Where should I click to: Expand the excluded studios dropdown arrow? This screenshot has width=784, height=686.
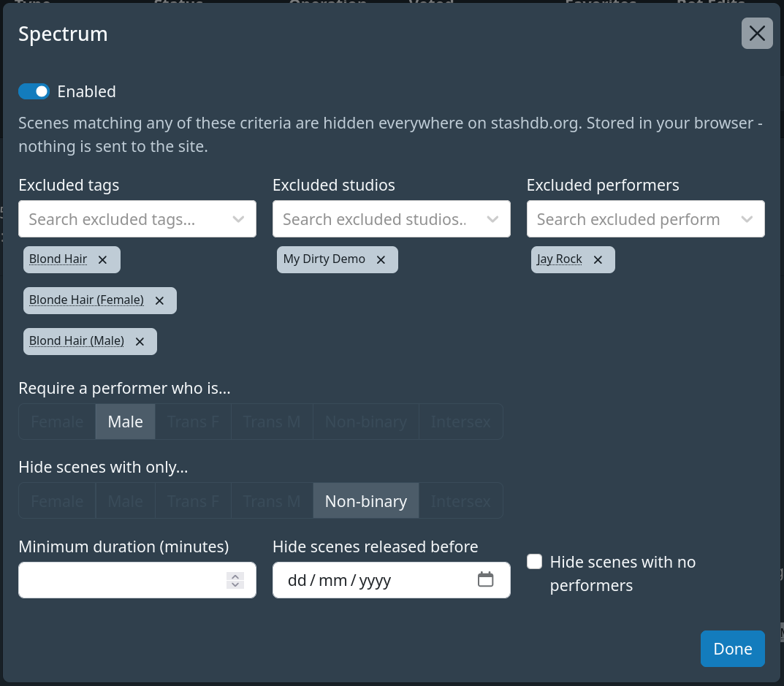(x=492, y=219)
